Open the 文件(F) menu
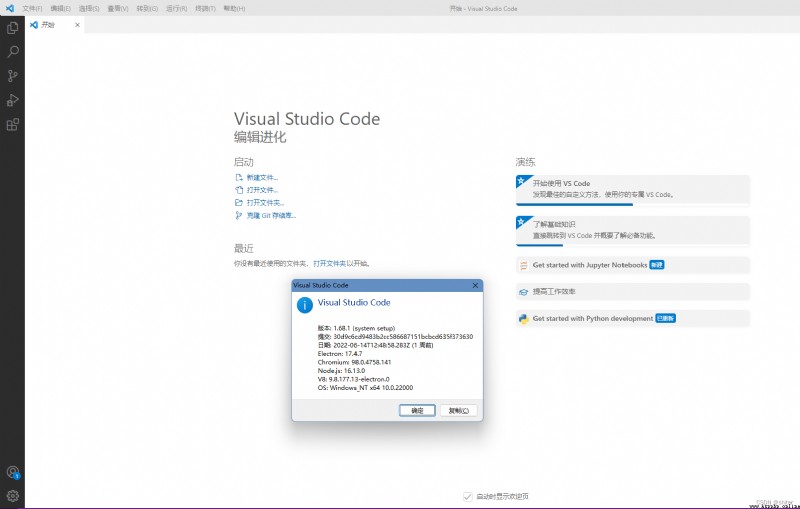The image size is (800, 509). pyautogui.click(x=32, y=9)
